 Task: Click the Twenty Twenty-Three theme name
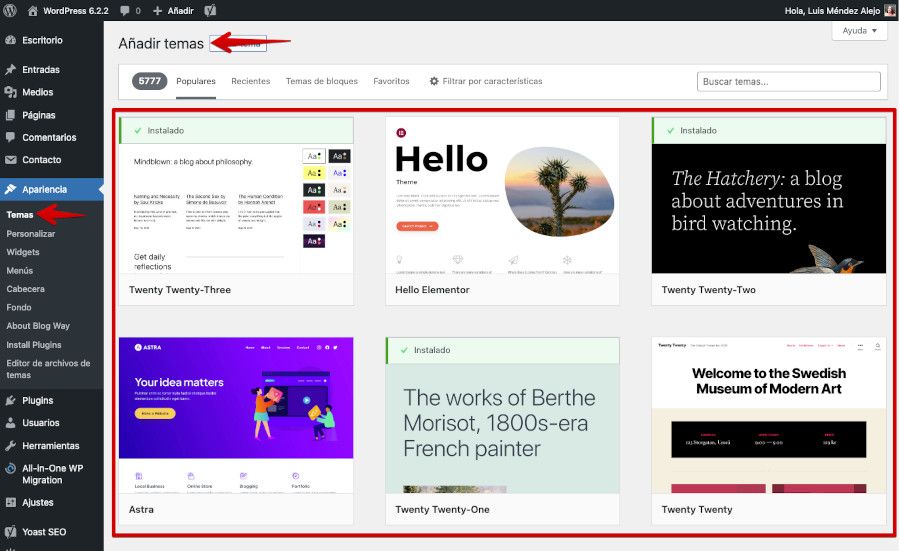(180, 290)
